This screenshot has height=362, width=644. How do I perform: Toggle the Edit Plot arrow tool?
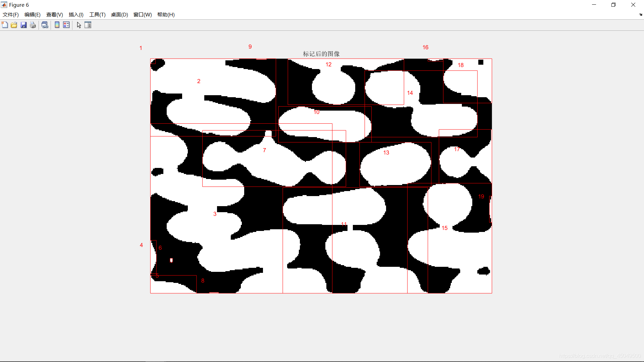(x=79, y=25)
